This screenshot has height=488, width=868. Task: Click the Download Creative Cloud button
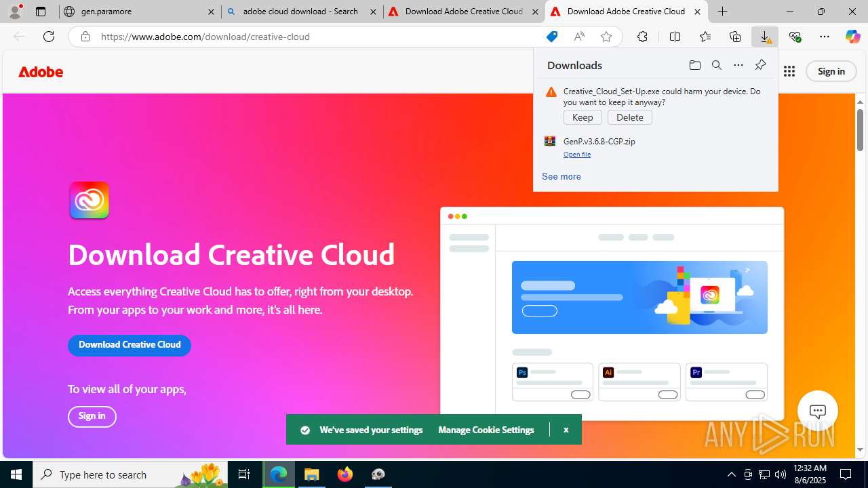(130, 345)
